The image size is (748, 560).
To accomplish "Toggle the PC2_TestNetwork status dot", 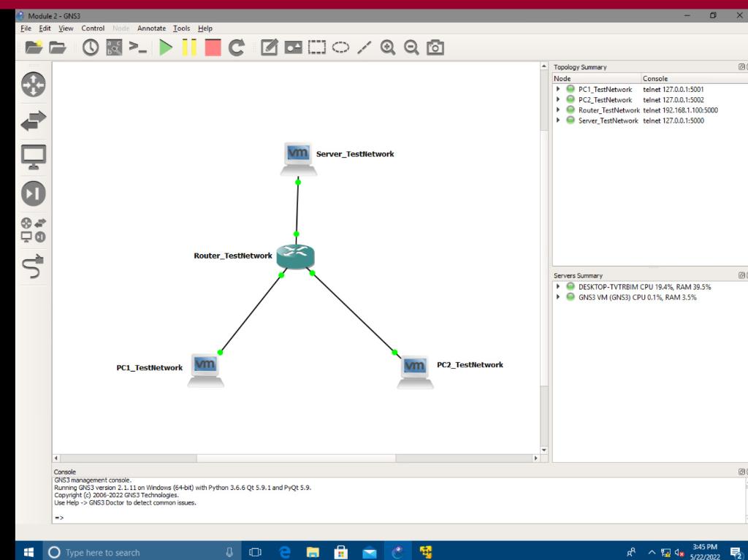I will click(570, 99).
